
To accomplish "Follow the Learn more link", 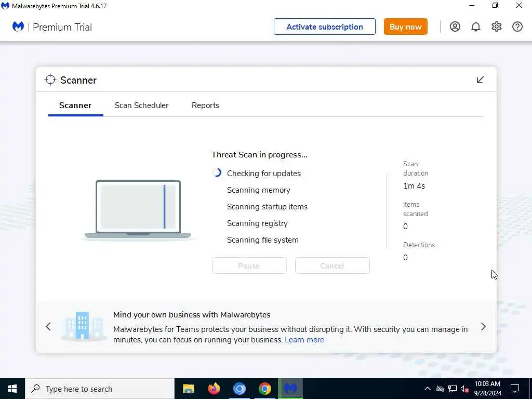I will click(x=304, y=340).
